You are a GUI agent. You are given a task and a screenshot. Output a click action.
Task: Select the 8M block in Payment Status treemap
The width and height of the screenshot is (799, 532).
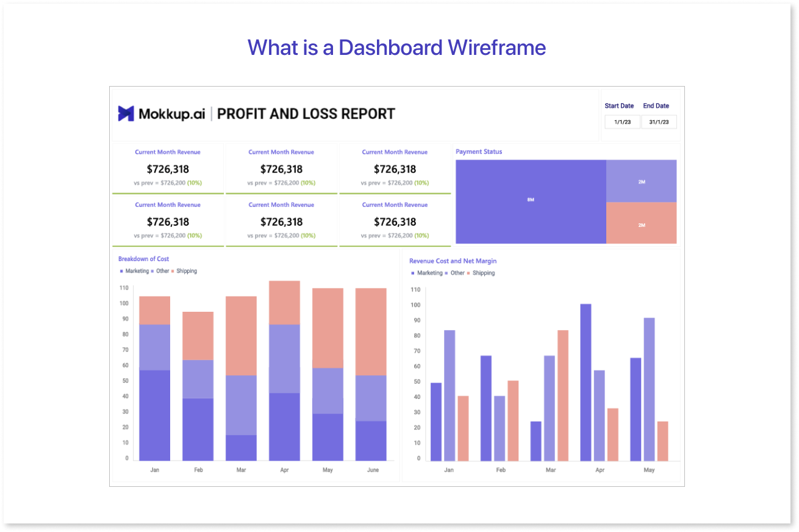[531, 201]
